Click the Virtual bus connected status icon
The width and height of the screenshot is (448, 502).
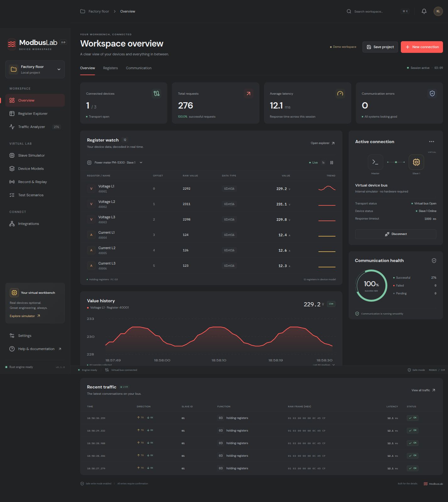(107, 370)
